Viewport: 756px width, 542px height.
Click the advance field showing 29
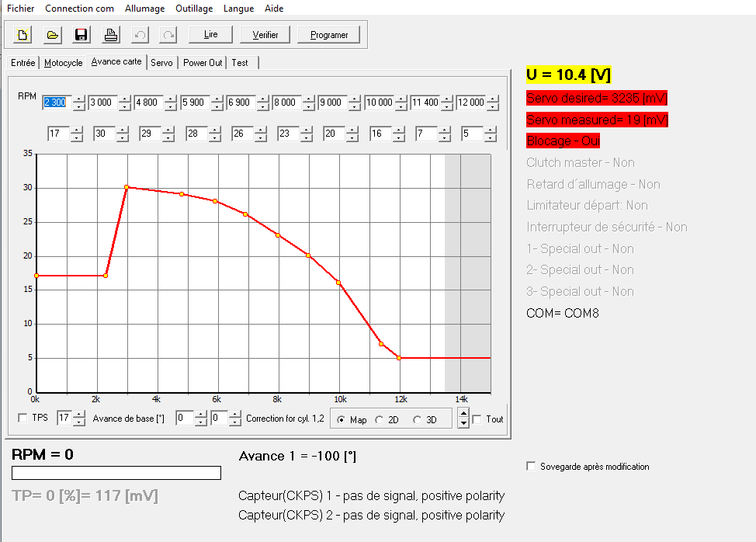(151, 134)
